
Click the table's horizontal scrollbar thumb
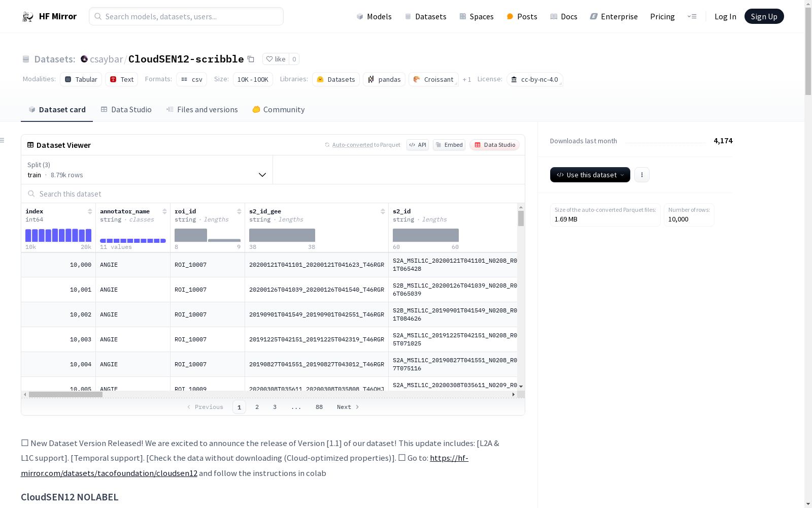click(65, 394)
